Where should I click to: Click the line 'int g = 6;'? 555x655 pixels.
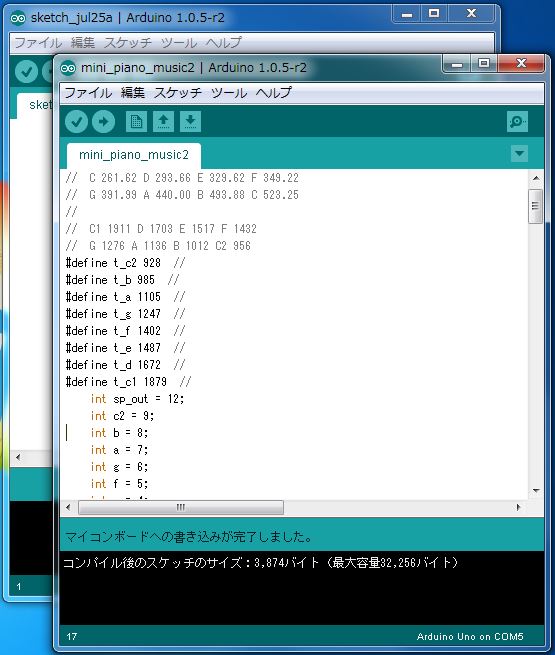pyautogui.click(x=119, y=467)
